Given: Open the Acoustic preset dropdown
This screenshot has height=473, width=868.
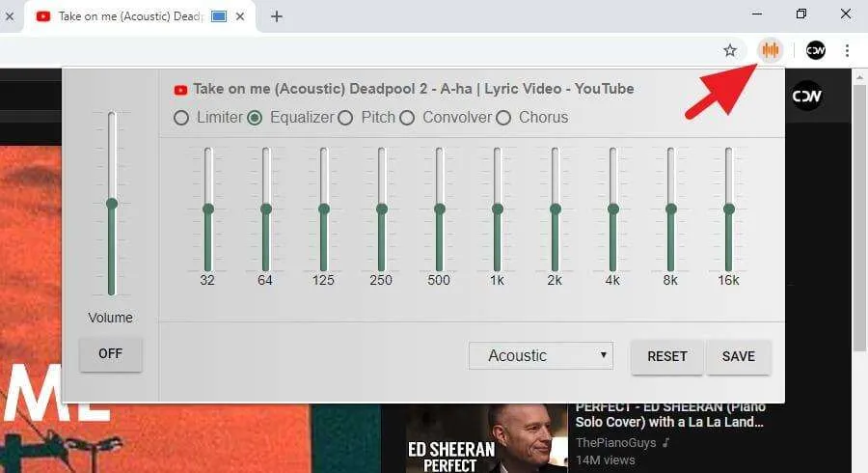Looking at the screenshot, I should click(x=541, y=355).
